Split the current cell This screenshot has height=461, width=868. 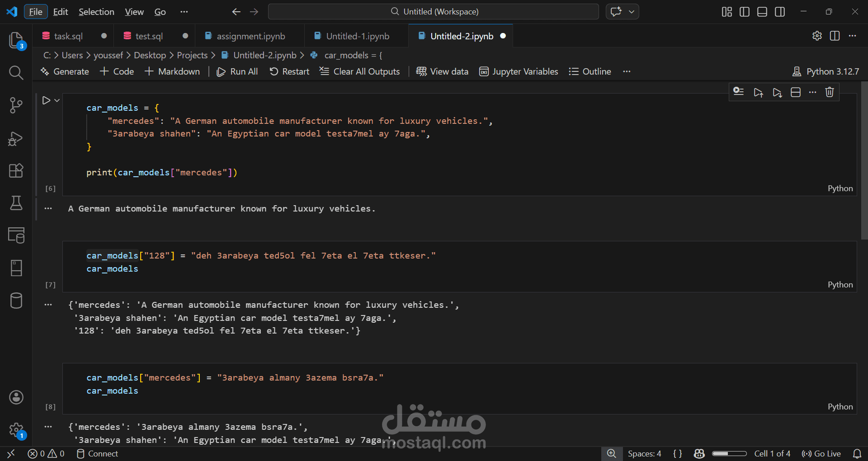point(795,92)
